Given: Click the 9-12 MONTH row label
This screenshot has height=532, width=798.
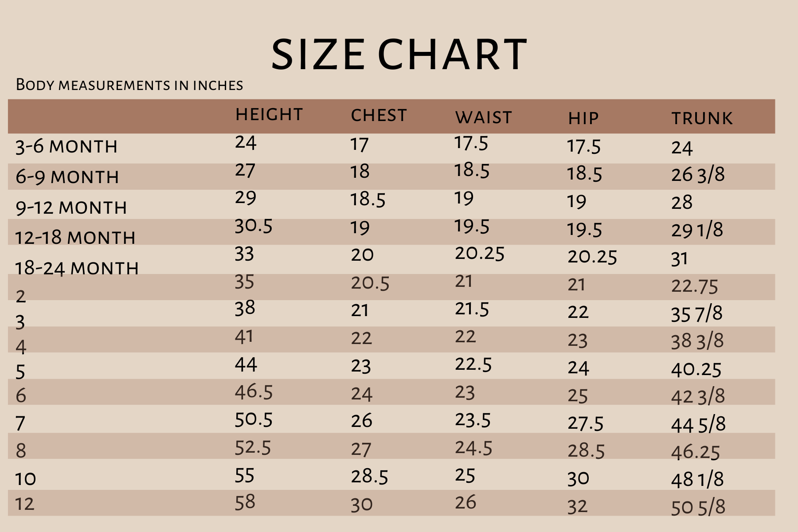Looking at the screenshot, I should tap(71, 207).
